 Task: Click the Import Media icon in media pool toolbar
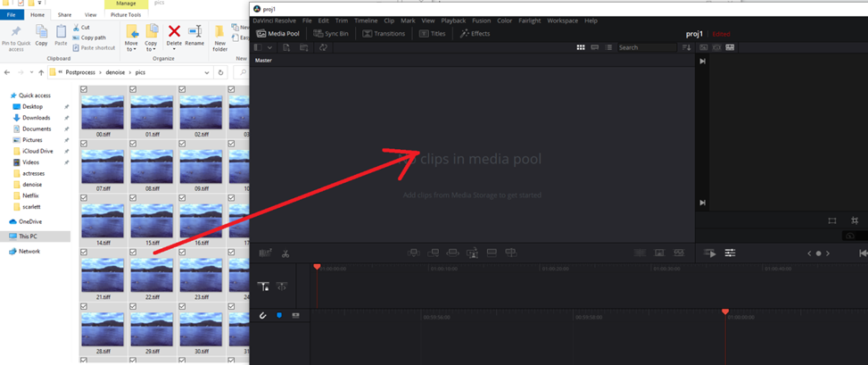286,47
